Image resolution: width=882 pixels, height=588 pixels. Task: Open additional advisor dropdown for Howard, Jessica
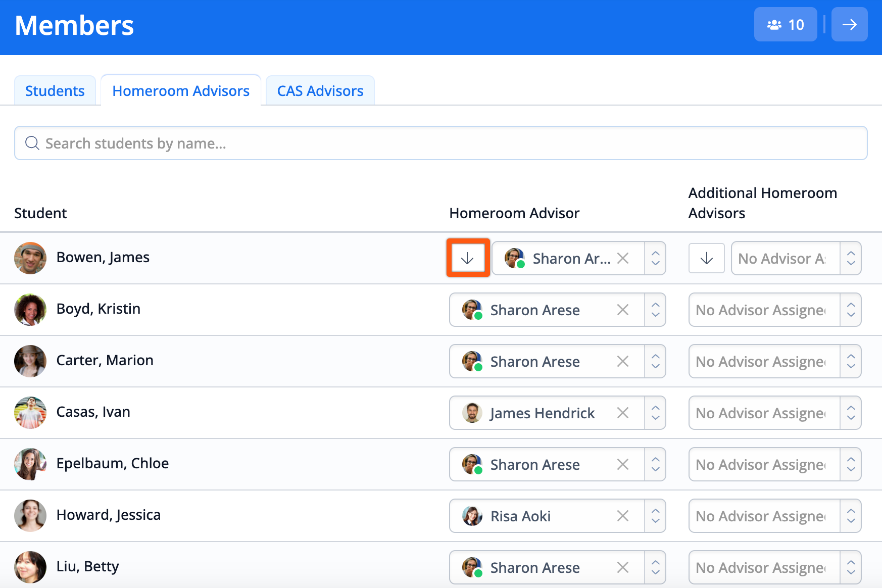tap(851, 516)
